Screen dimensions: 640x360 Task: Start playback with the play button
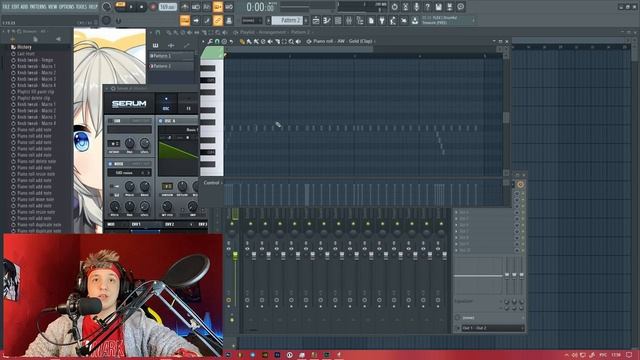click(x=131, y=7)
